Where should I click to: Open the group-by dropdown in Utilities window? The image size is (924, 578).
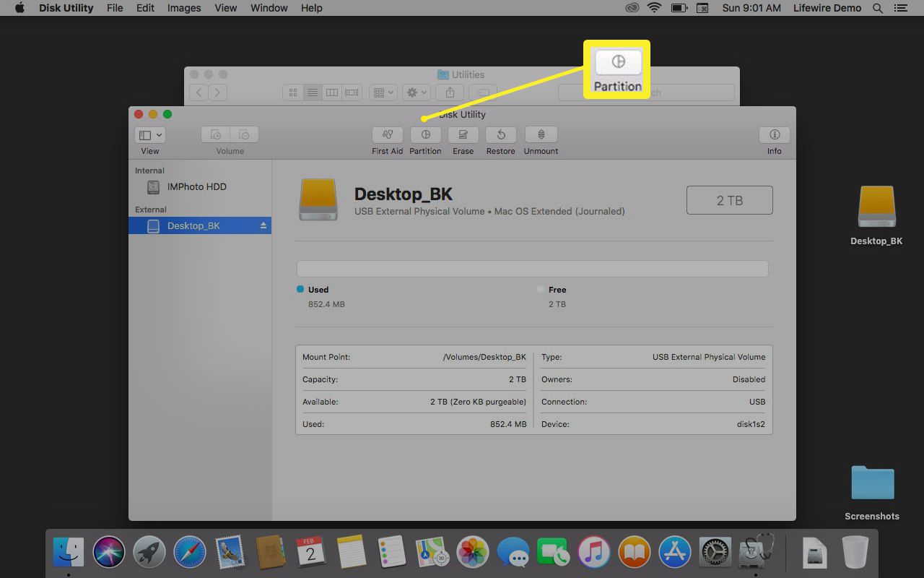383,92
